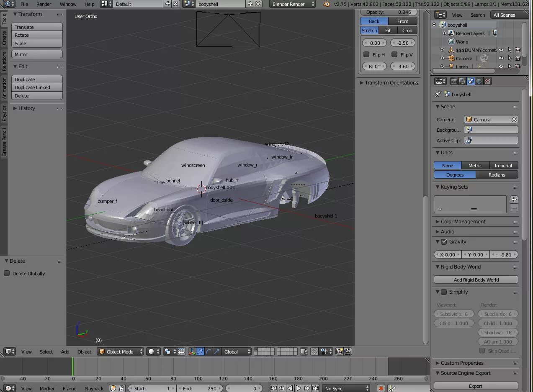Click the record button in the timeline header
This screenshot has height=392, width=533.
coord(381,388)
